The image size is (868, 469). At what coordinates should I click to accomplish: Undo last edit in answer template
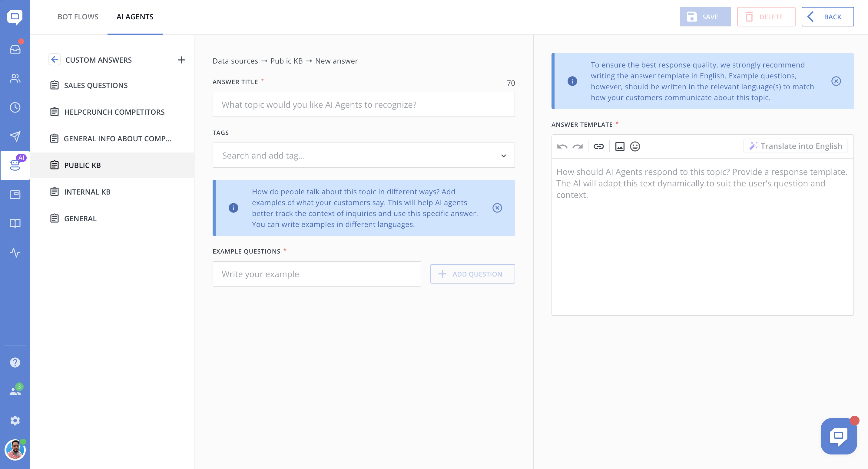pos(562,146)
